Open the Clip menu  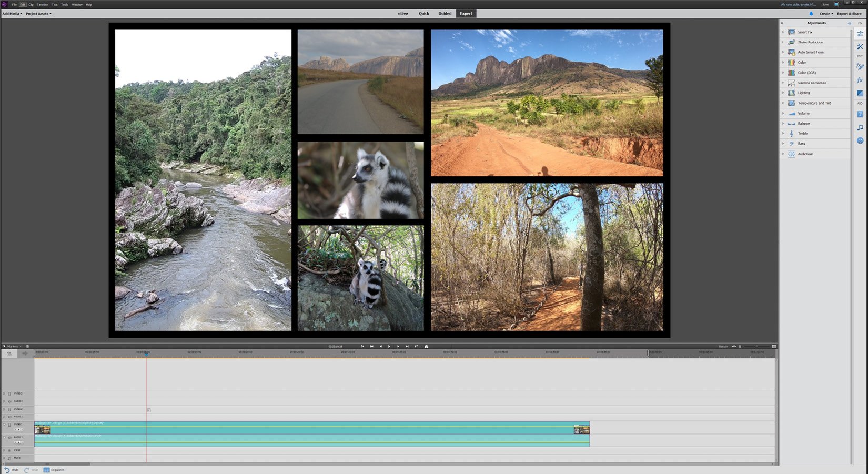point(31,4)
